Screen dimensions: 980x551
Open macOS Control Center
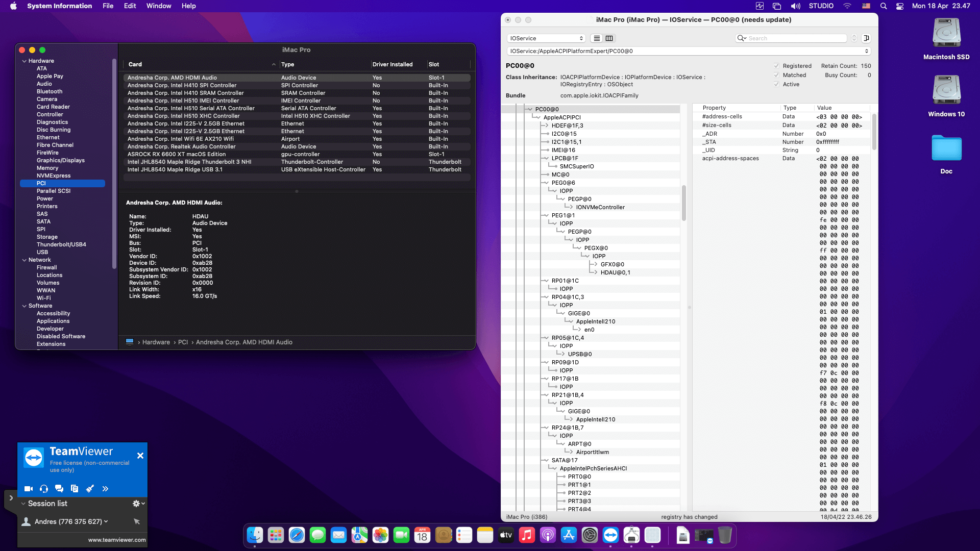[900, 6]
